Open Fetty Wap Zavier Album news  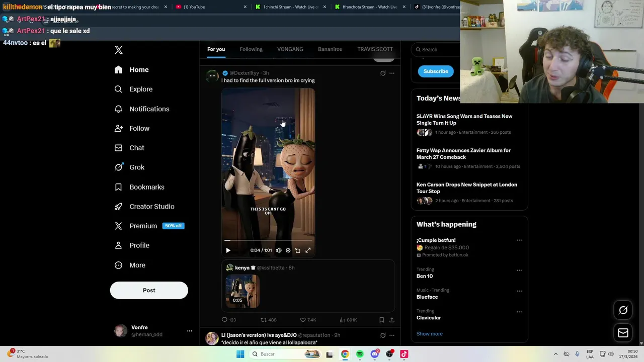pyautogui.click(x=469, y=158)
